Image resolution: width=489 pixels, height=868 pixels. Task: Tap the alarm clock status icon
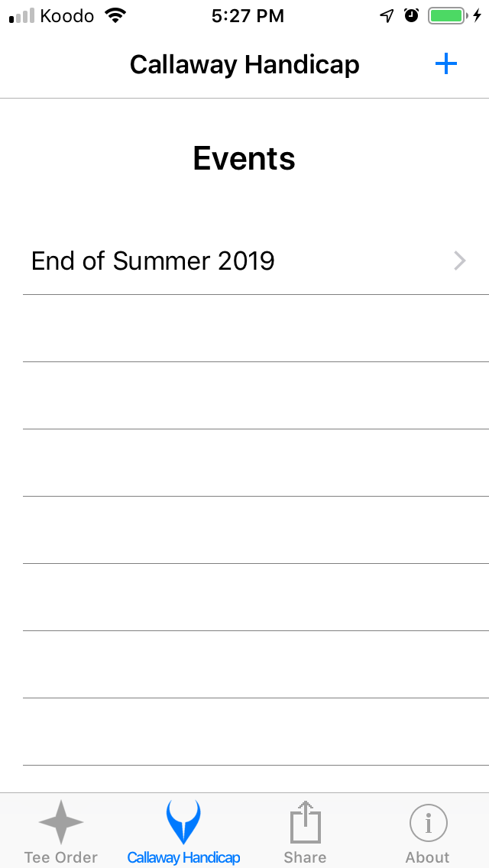(x=411, y=14)
